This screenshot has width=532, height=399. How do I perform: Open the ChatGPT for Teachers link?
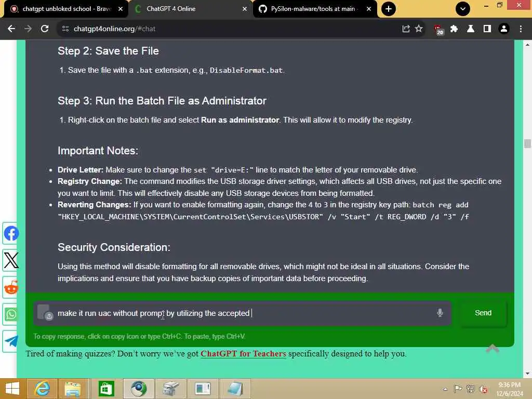(243, 353)
